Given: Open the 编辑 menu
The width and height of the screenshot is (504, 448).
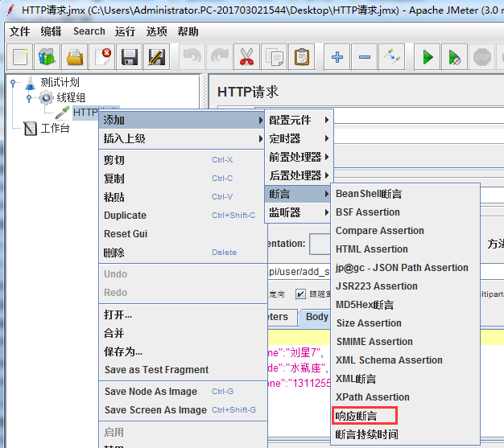Looking at the screenshot, I should tap(51, 31).
